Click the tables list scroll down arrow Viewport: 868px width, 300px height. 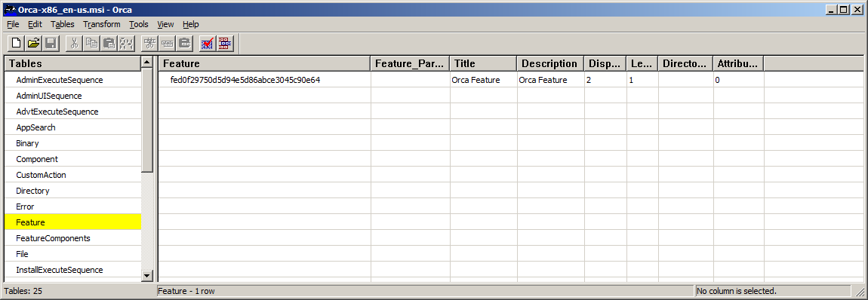146,275
